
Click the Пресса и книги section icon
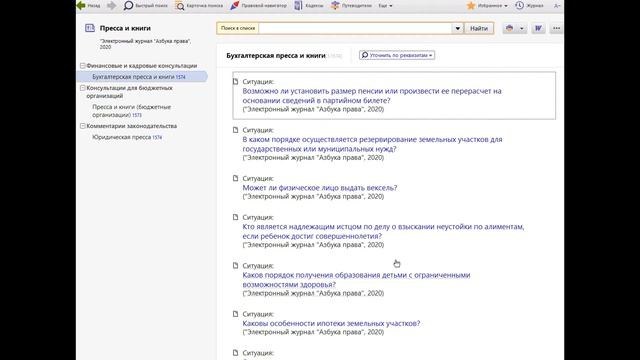[x=90, y=28]
